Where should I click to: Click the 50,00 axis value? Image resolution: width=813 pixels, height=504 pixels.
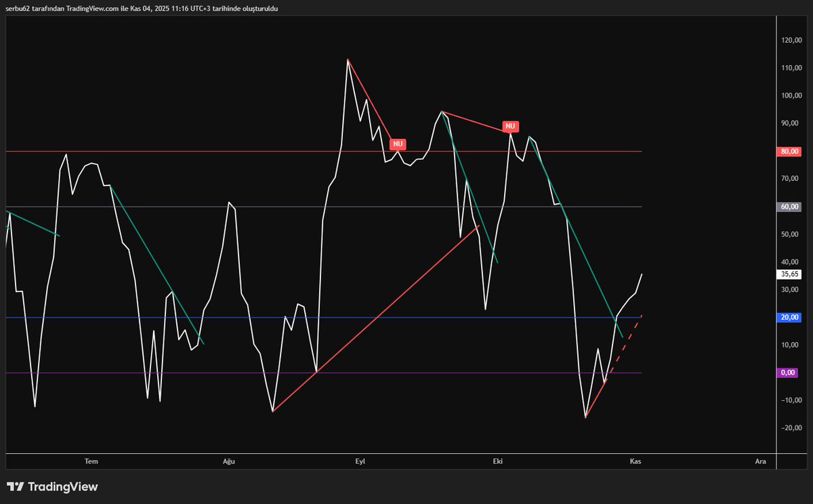tap(791, 234)
